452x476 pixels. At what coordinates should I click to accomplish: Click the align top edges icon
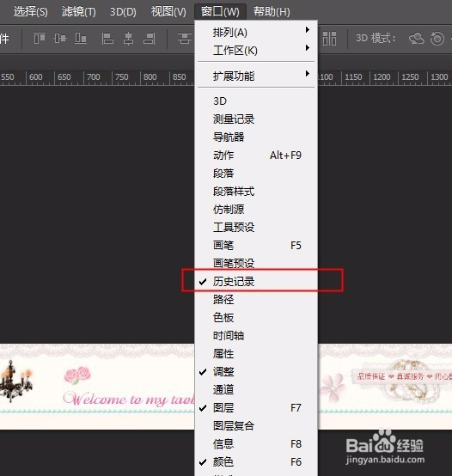40,39
